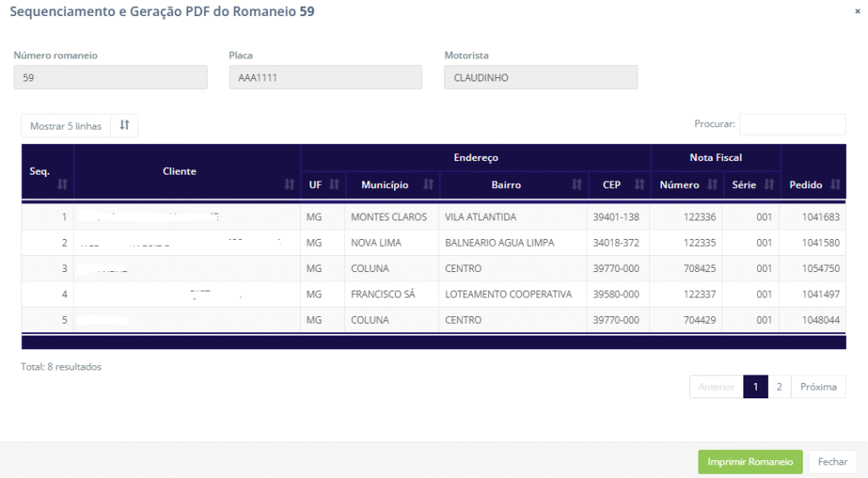Select page 1 in pagination
Viewport: 868px width, 478px height.
(x=755, y=387)
